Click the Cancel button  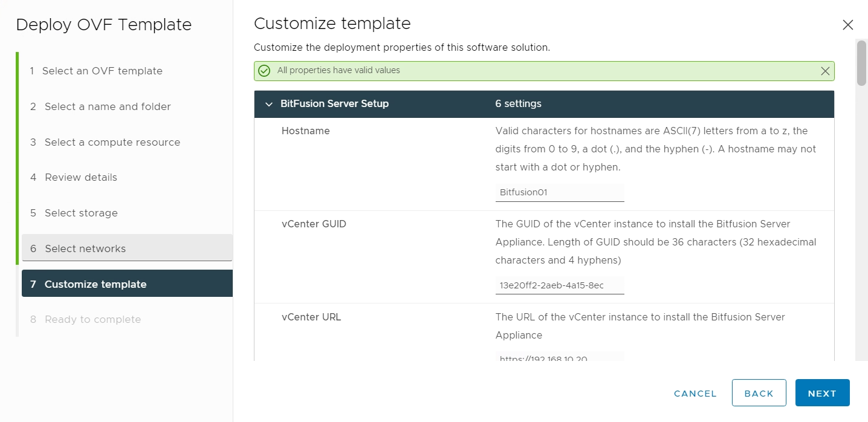(695, 393)
